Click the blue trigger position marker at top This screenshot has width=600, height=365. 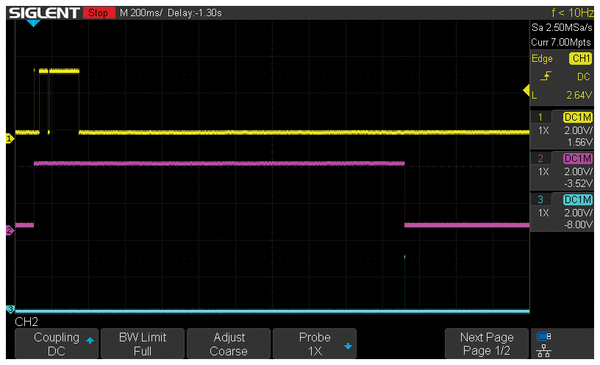[33, 23]
